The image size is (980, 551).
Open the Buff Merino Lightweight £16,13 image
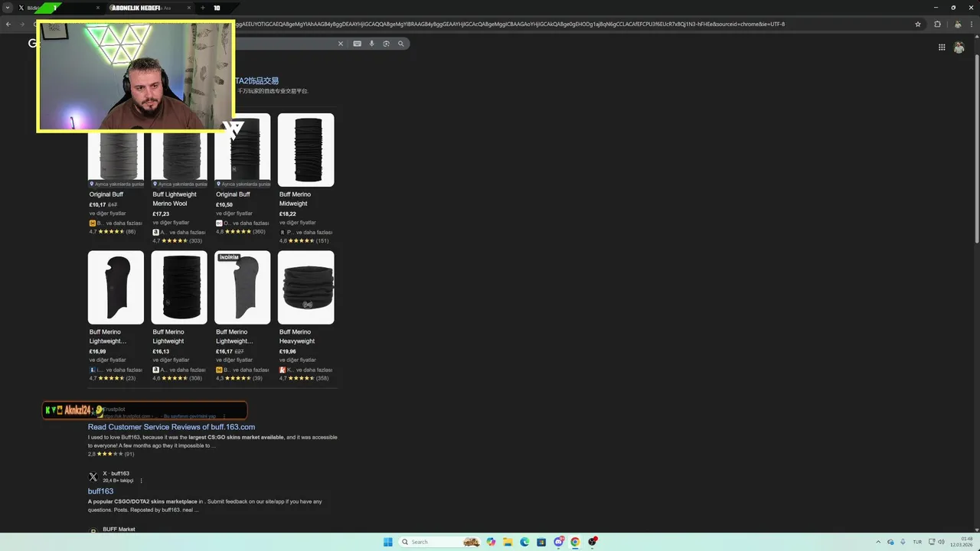pyautogui.click(x=179, y=287)
